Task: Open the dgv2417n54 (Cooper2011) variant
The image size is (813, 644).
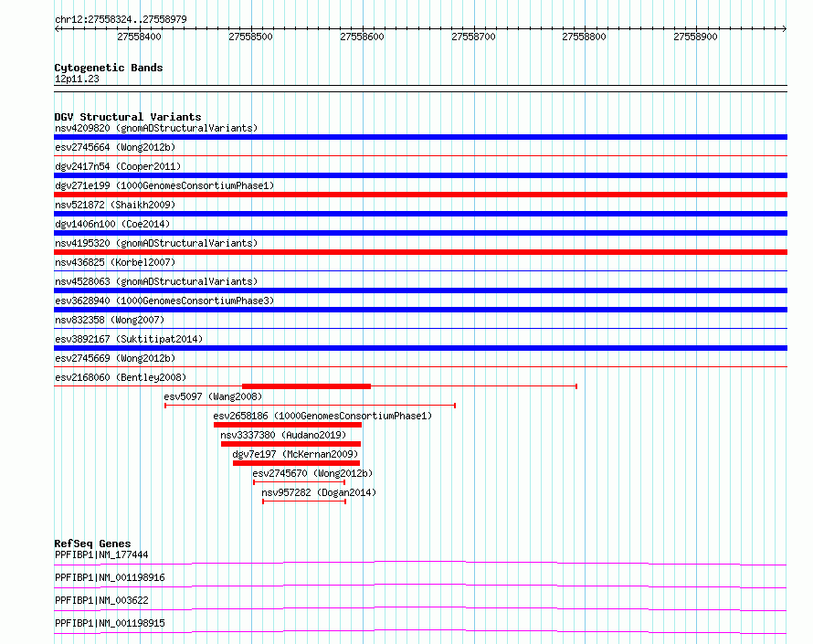Action: click(x=118, y=166)
